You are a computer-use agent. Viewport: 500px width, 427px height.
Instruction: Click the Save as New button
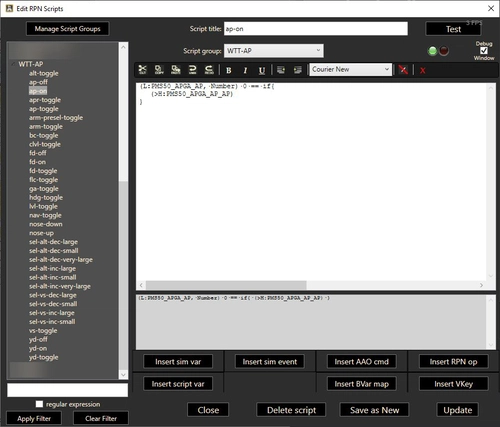(x=374, y=410)
